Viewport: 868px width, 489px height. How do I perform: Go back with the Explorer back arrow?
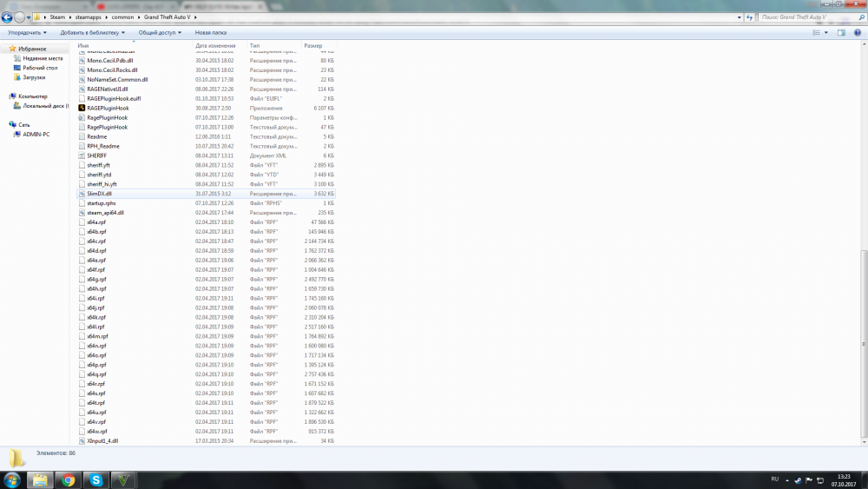(x=7, y=17)
